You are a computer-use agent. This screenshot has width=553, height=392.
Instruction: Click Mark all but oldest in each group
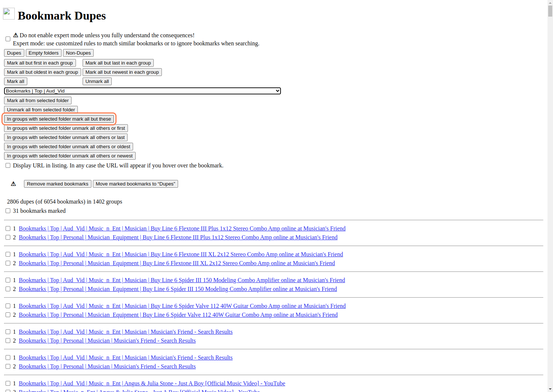coord(42,72)
